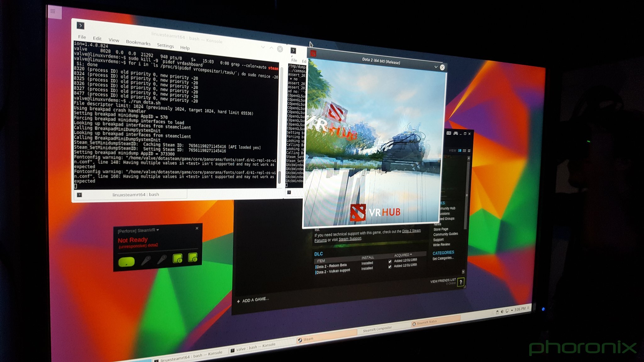Screen dimensions: 644x362
Task: Sort DLC by the ACQUIRED column dropdown
Action: click(403, 255)
